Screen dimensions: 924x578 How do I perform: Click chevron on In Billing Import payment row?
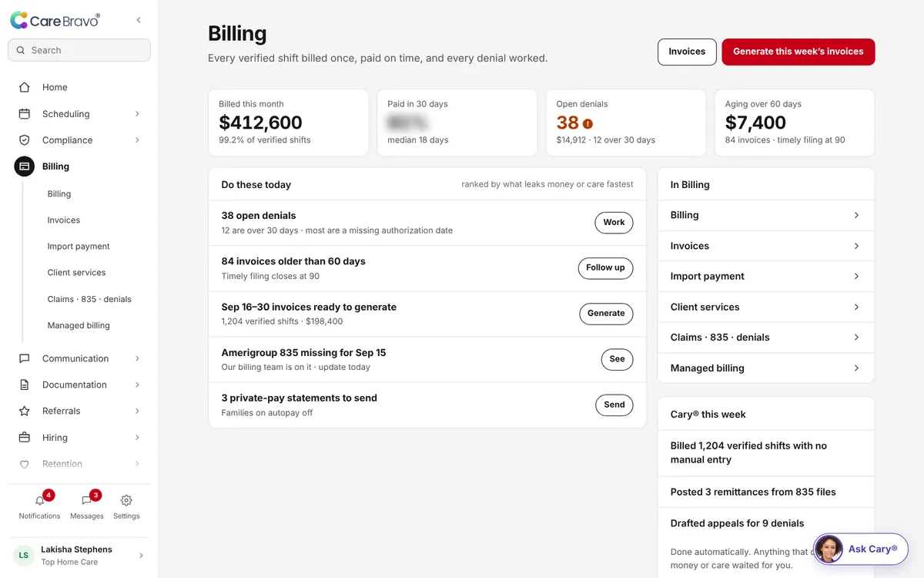click(x=856, y=276)
